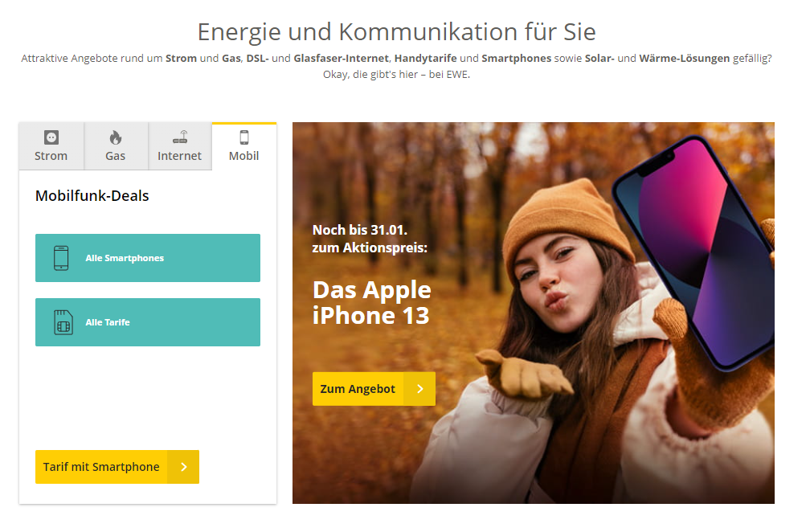Open the Alle Tarife tile

pyautogui.click(x=148, y=321)
